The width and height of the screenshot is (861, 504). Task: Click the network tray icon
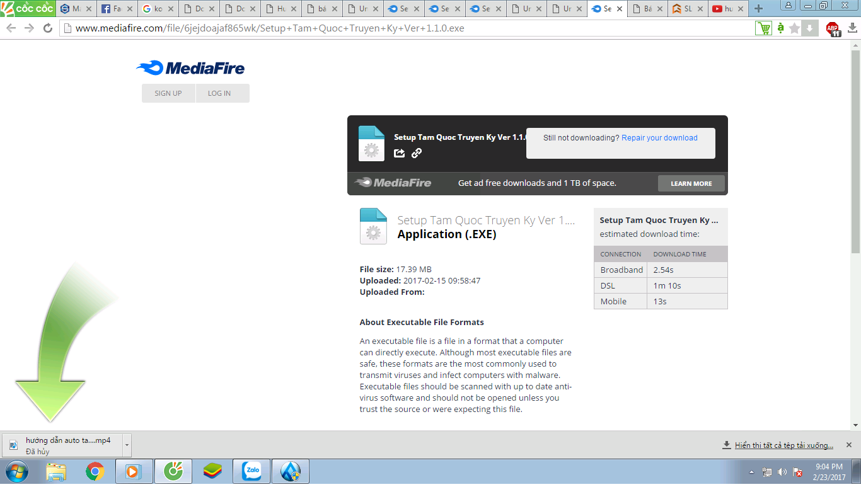pos(767,472)
